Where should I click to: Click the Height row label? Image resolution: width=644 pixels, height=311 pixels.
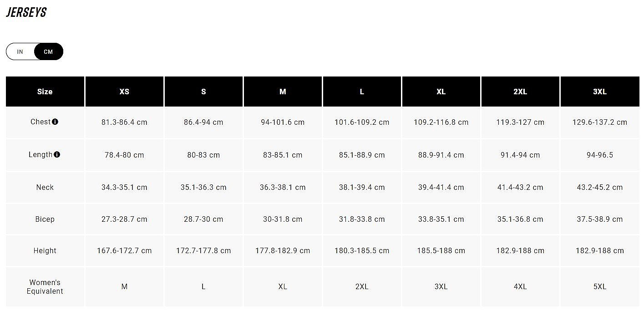tap(45, 250)
